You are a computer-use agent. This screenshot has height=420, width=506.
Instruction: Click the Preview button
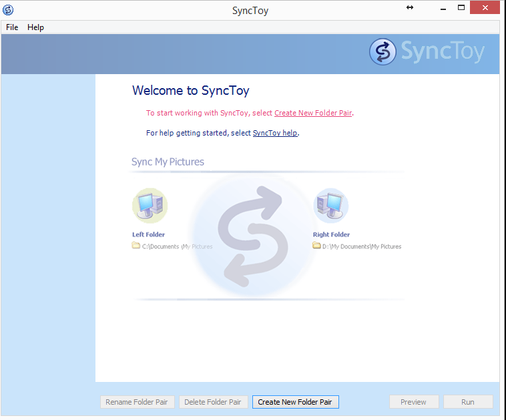pos(414,402)
